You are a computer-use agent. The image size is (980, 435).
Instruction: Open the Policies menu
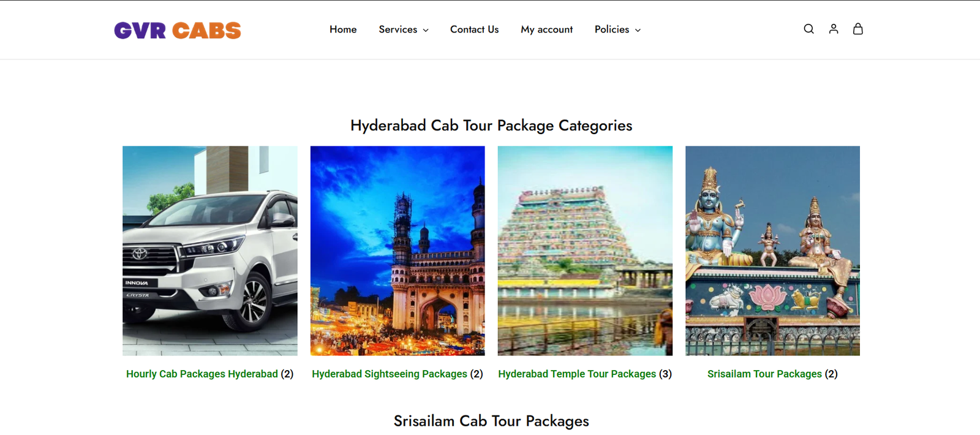(612, 29)
